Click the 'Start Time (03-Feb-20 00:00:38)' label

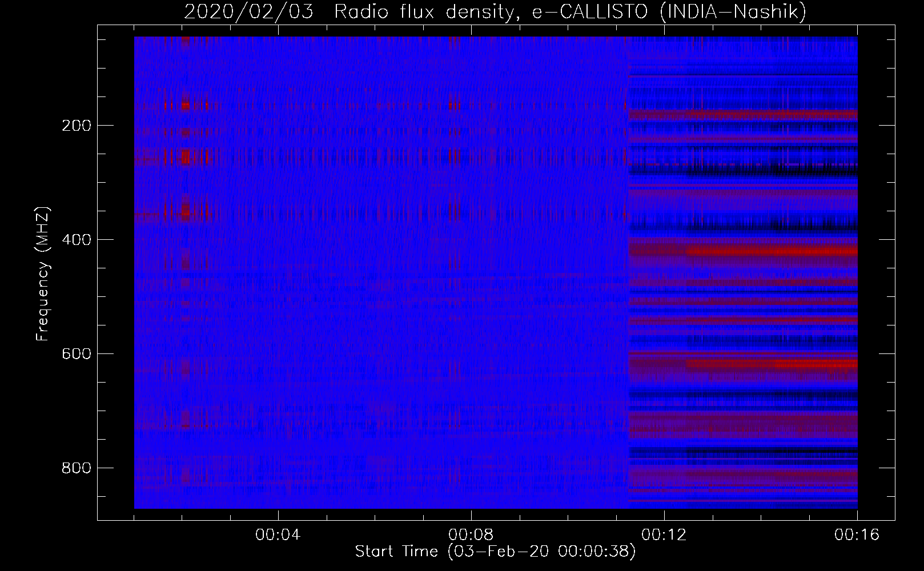(x=495, y=552)
